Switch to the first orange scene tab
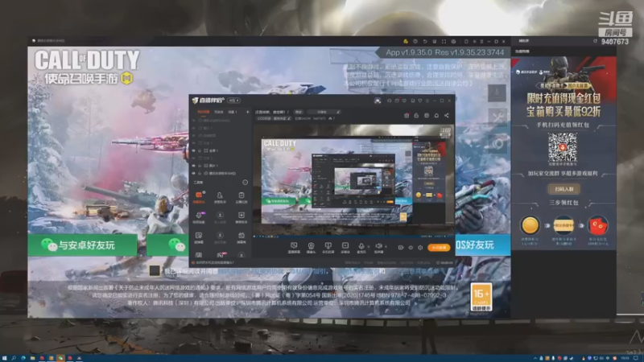644x362 pixels. point(204,112)
